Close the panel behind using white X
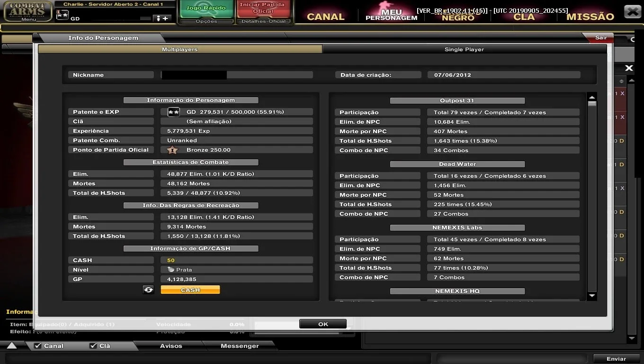This screenshot has height=364, width=644. click(x=629, y=68)
